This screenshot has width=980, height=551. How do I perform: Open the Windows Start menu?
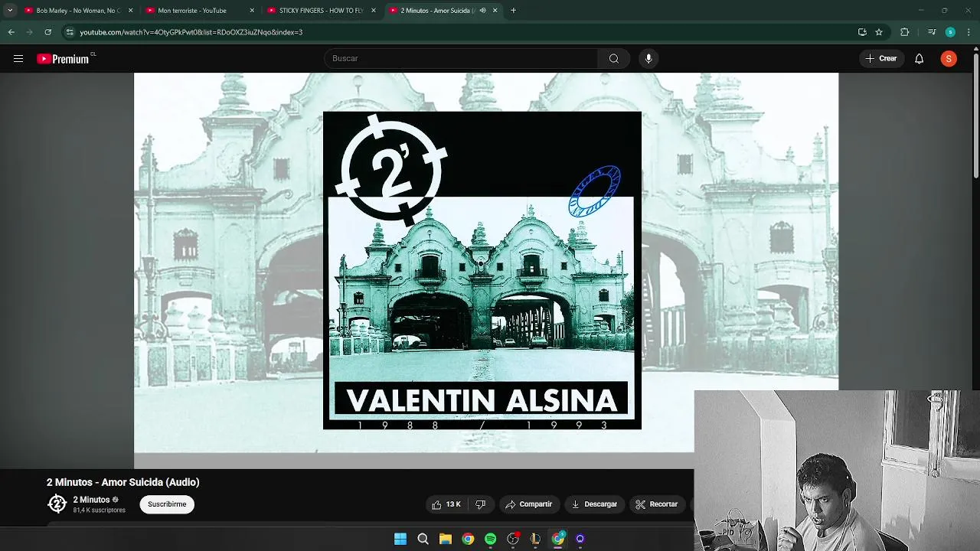click(400, 539)
